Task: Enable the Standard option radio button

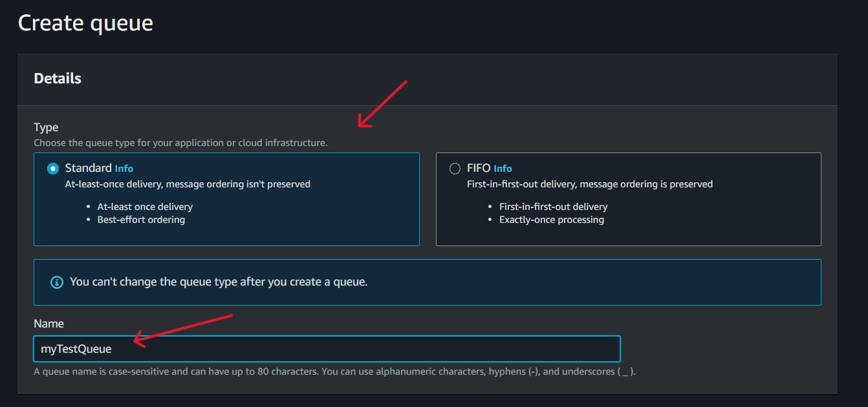Action: (x=52, y=168)
